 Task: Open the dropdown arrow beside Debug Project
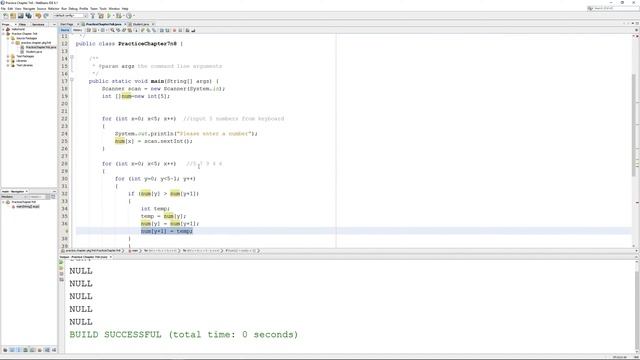(x=124, y=16)
